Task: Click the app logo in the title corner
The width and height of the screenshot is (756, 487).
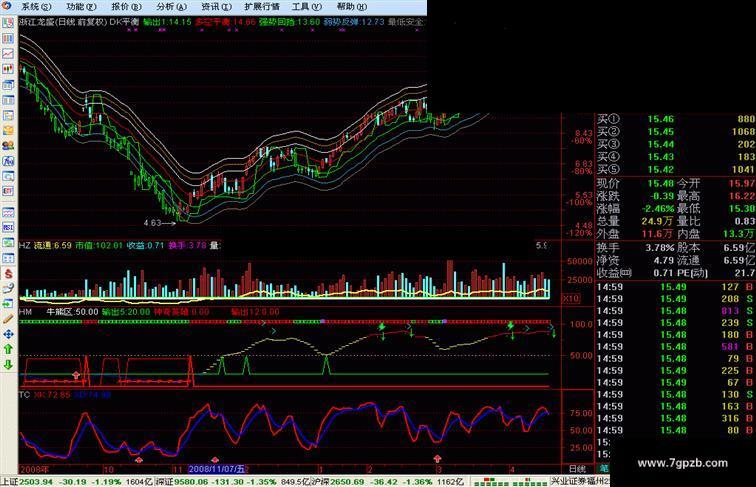Action: click(x=6, y=6)
